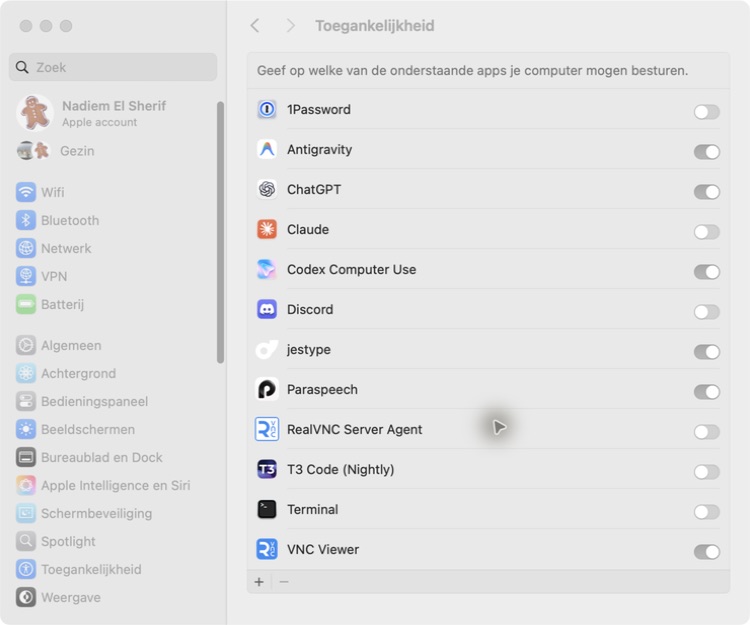Select Toegankelijkheid in the sidebar
This screenshot has height=625, width=750.
[113, 569]
